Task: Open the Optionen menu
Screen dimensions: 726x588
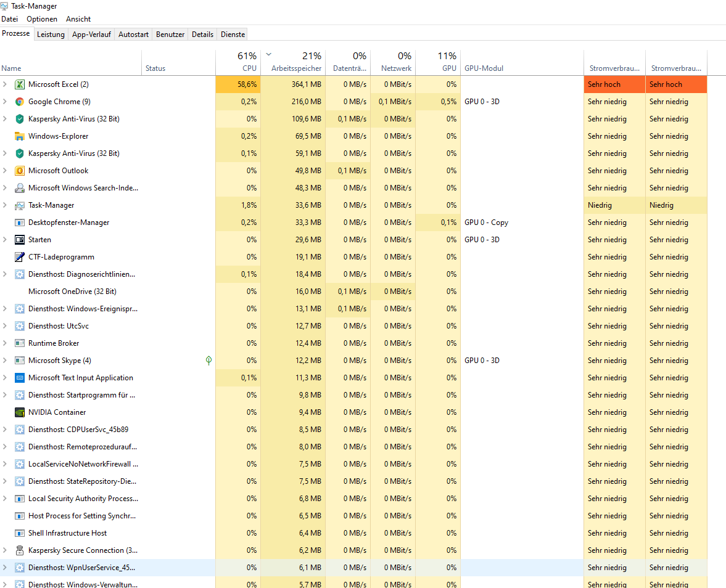Action: 42,19
